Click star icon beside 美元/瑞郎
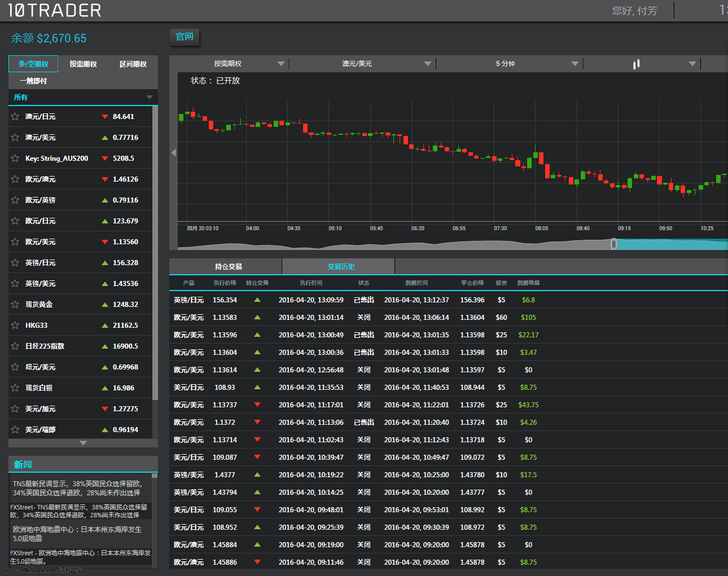Viewport: 728px width, 576px height. (x=15, y=430)
